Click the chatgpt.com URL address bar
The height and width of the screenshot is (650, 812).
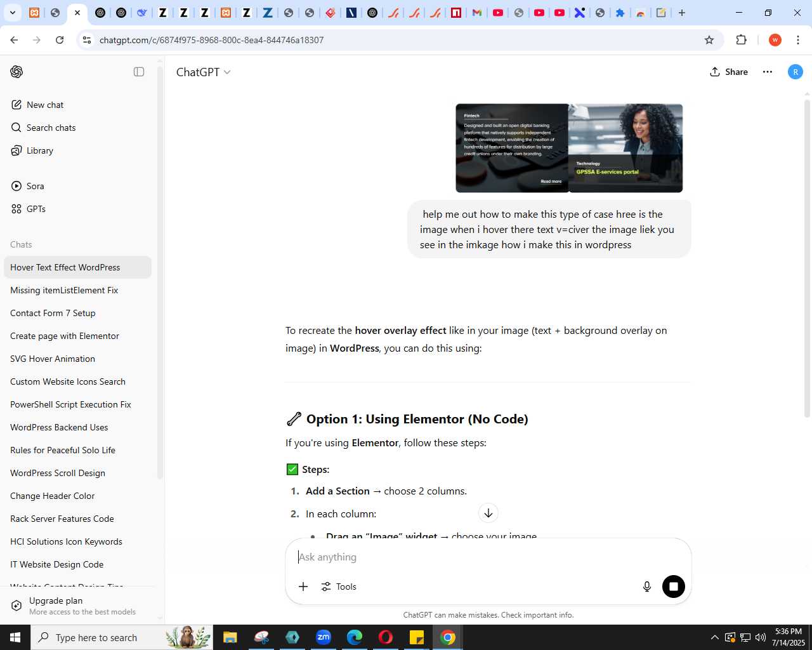click(x=393, y=40)
